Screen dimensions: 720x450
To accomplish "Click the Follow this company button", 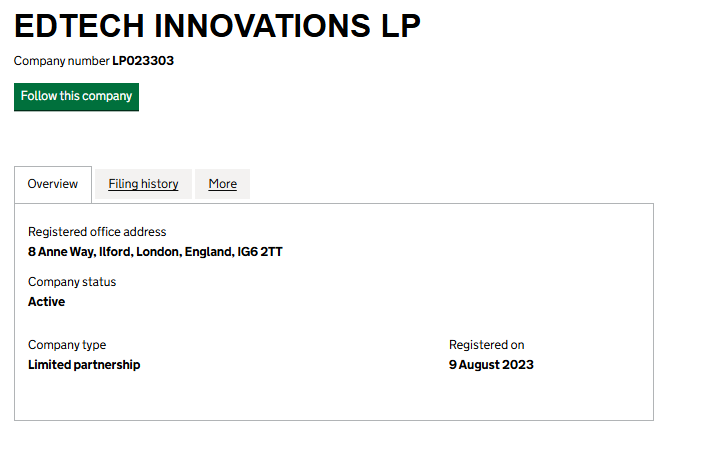I will (x=76, y=97).
